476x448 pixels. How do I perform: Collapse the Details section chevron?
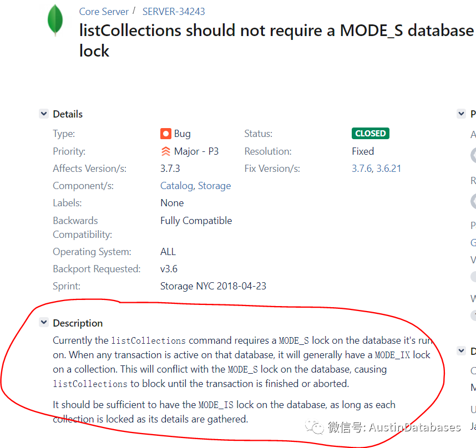pos(43,114)
